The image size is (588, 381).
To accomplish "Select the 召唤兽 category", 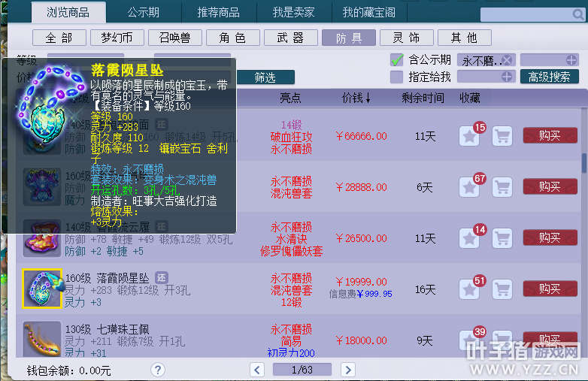I will point(175,38).
